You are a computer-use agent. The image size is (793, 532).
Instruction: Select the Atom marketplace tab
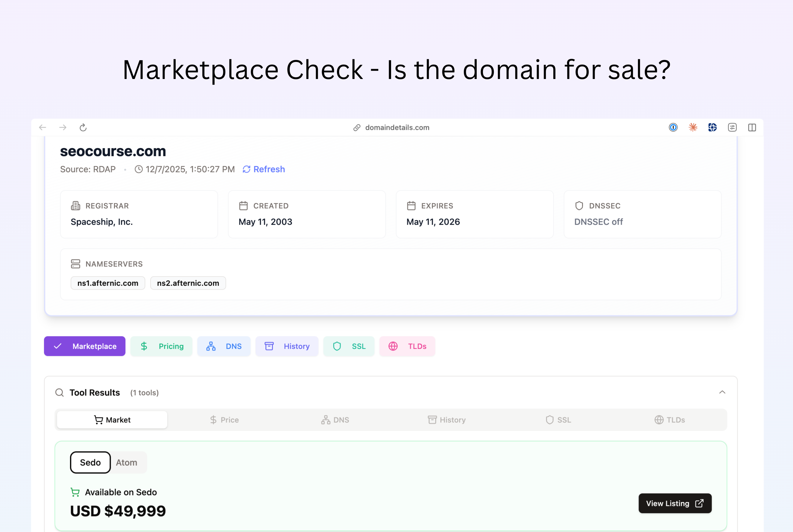(x=127, y=463)
